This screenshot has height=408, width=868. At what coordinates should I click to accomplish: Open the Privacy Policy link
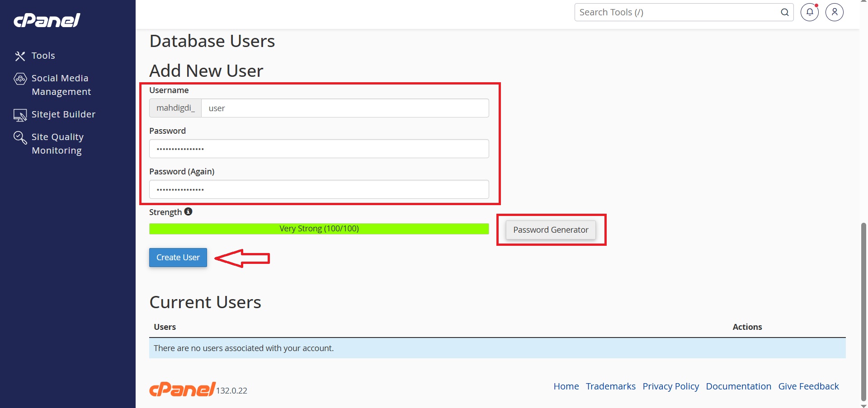point(671,386)
